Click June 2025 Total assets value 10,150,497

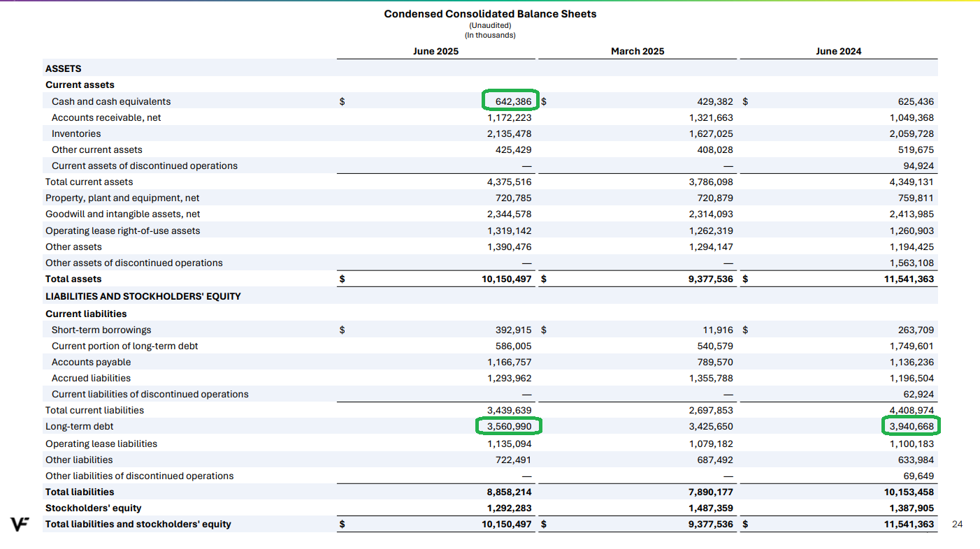[x=507, y=279]
